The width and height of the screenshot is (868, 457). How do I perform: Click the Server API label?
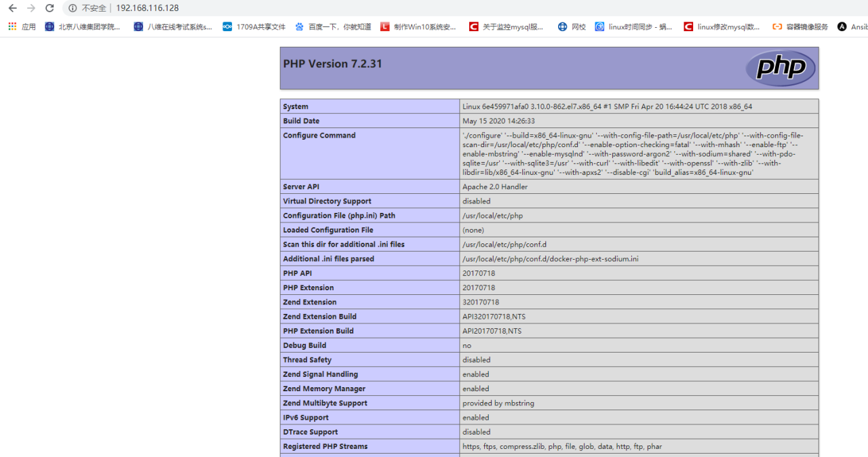point(301,186)
